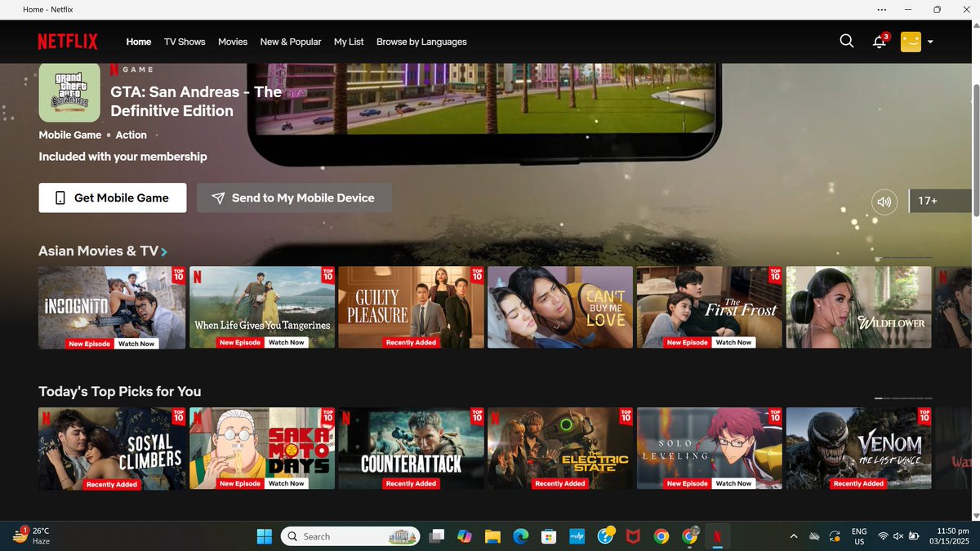Open McAfee from the taskbar

(633, 536)
